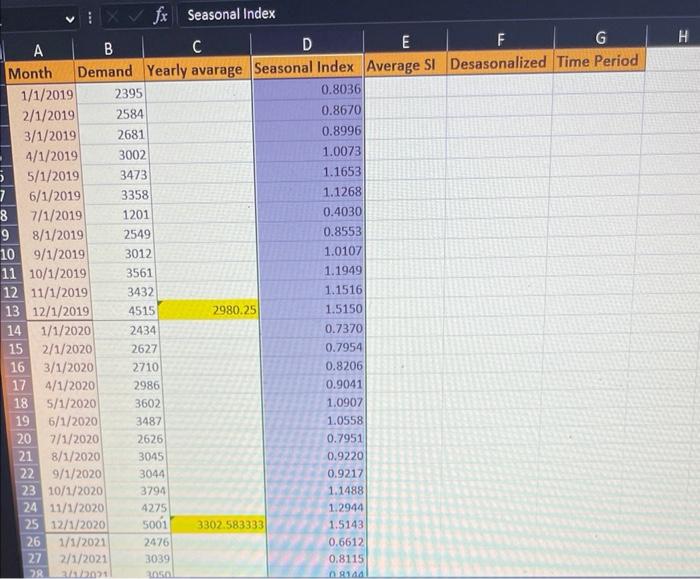Click the seasonal index cell 0.7370
700x579 pixels.
[312, 329]
